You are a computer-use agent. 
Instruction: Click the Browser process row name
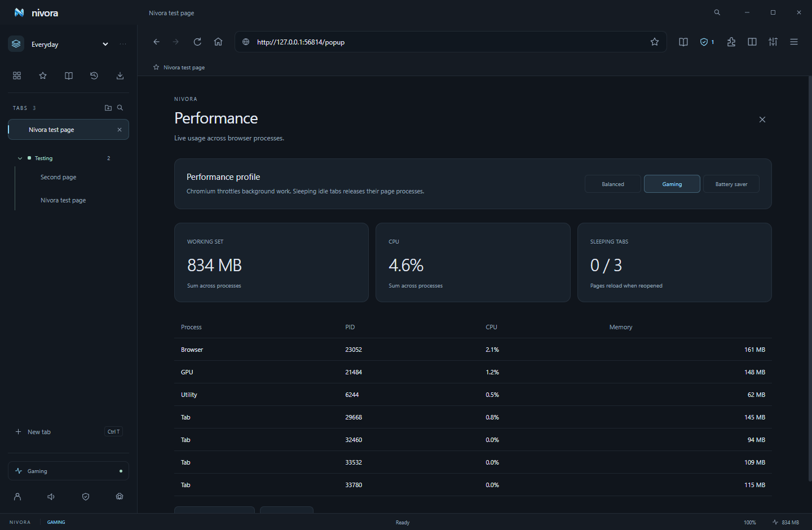(192, 350)
